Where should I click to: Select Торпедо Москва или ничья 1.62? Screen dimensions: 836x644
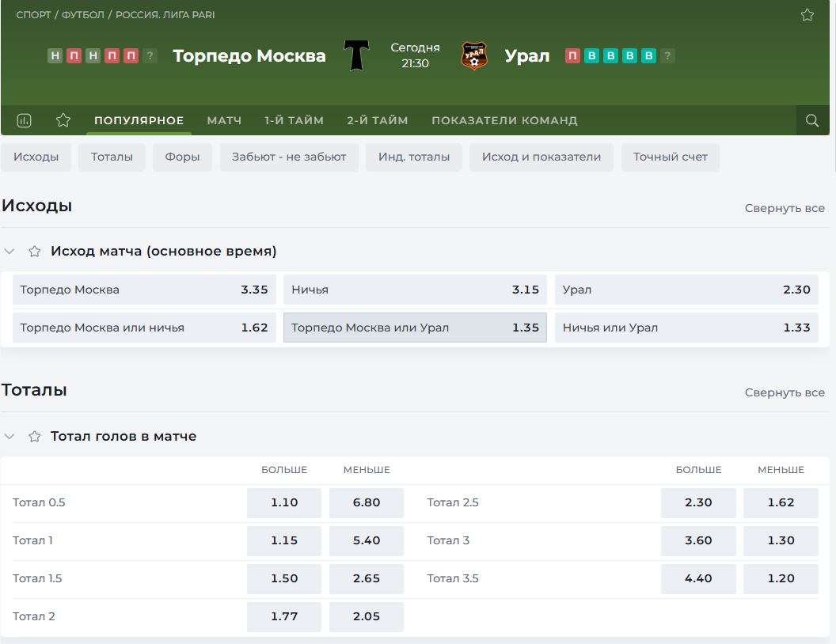pos(144,328)
